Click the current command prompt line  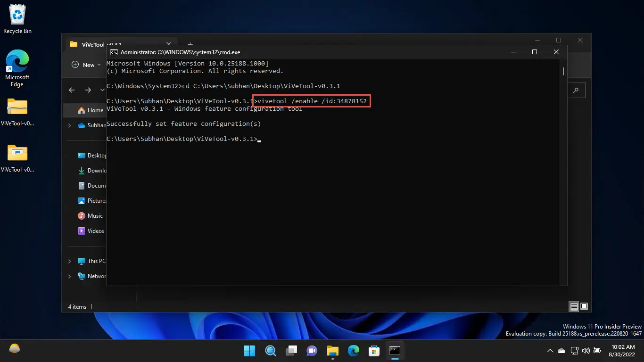point(184,139)
